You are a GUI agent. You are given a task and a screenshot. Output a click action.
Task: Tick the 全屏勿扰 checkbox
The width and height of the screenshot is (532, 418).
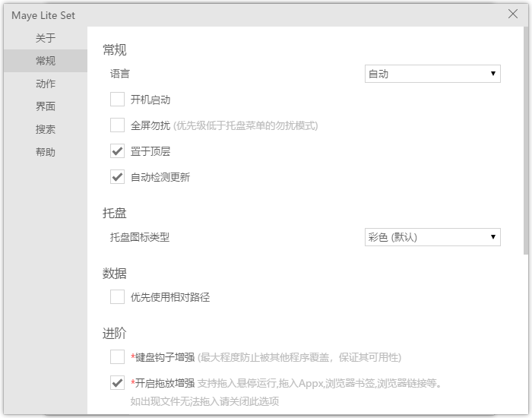point(117,125)
